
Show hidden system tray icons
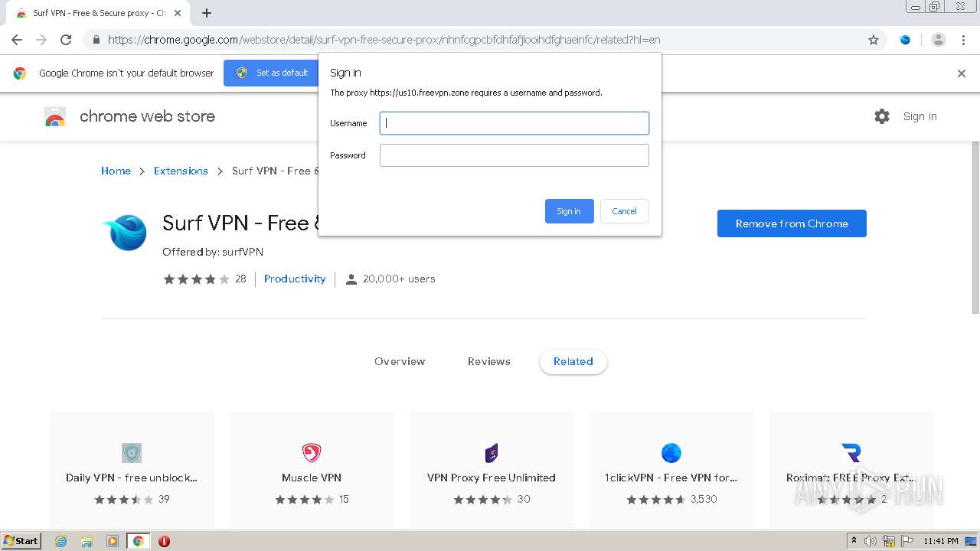854,541
